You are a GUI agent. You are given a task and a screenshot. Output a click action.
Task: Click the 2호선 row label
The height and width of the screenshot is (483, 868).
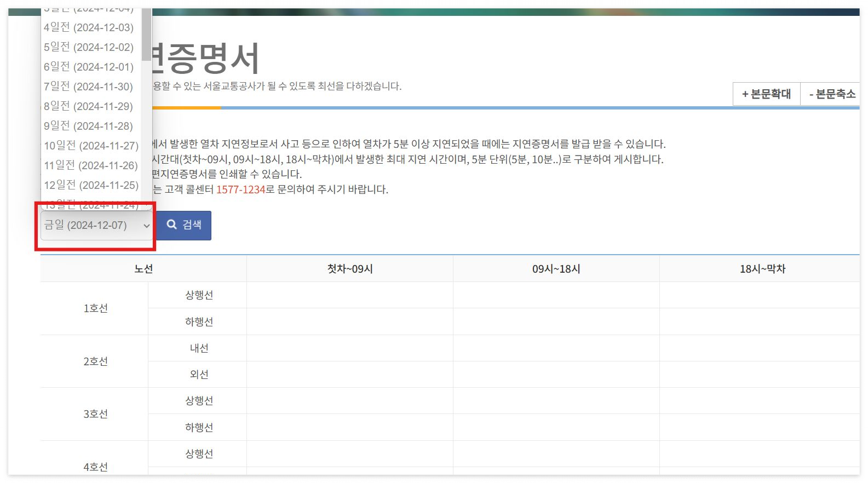tap(95, 361)
